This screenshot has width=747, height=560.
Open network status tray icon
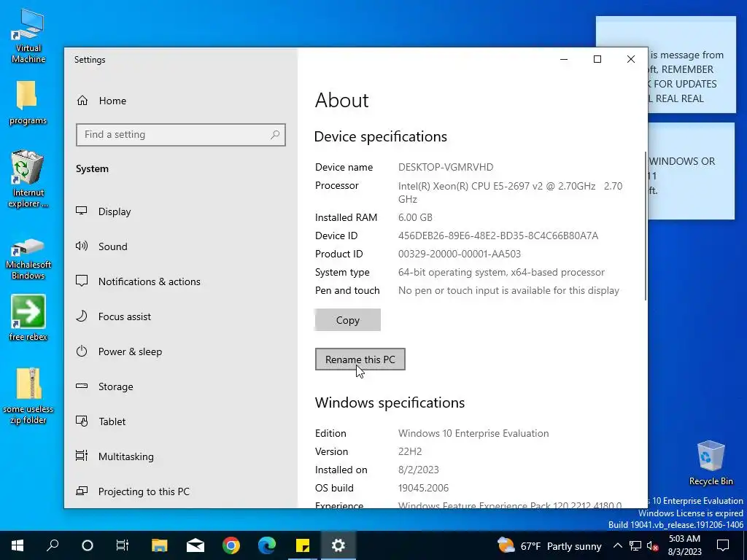(635, 545)
